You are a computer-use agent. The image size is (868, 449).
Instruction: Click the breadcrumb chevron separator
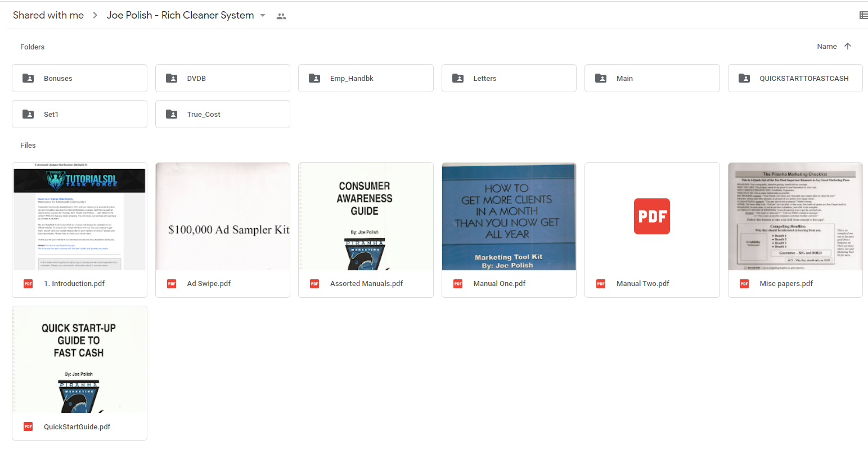[x=95, y=16]
